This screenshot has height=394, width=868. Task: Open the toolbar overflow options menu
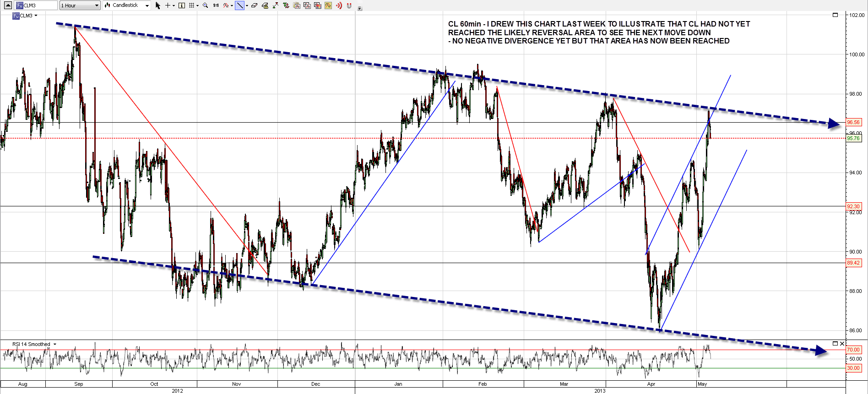[x=360, y=8]
